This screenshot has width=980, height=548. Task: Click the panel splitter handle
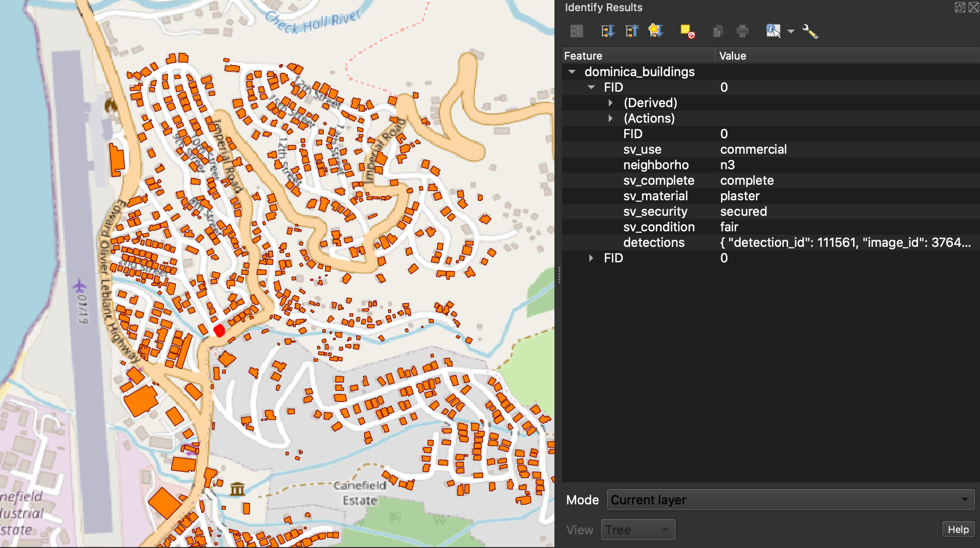tap(559, 274)
